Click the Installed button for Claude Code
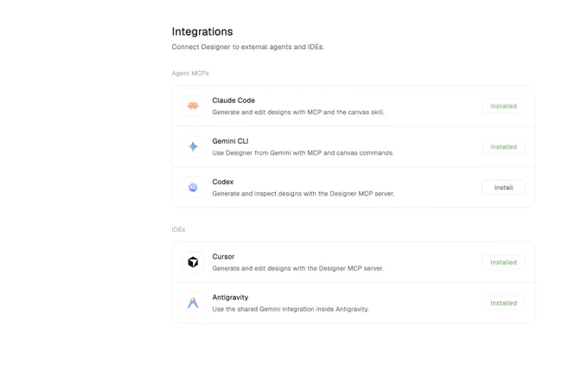 503,106
